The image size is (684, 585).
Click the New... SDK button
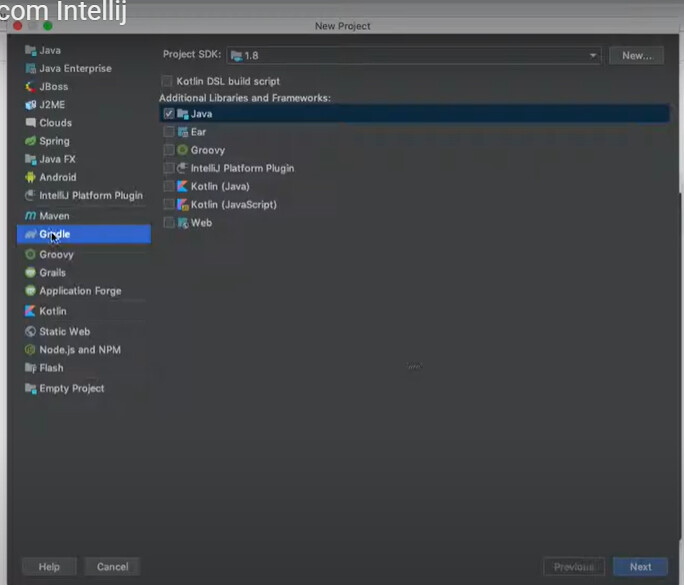637,56
